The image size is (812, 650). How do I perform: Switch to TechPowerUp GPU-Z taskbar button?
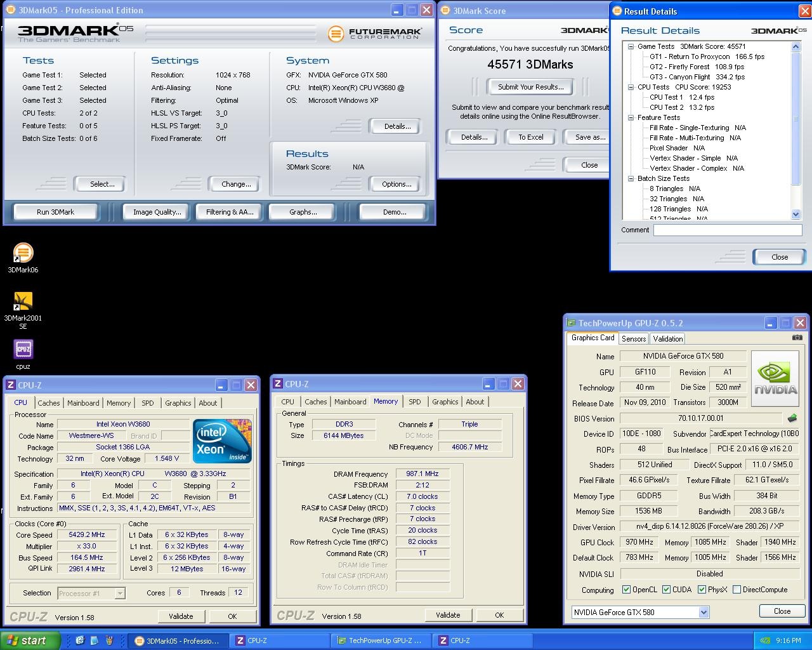379,640
